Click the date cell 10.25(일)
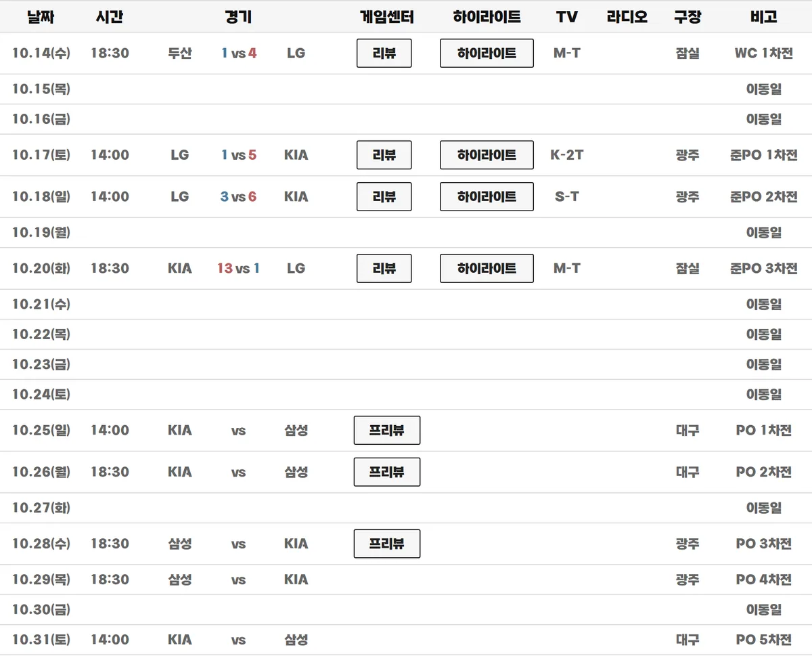 click(41, 431)
